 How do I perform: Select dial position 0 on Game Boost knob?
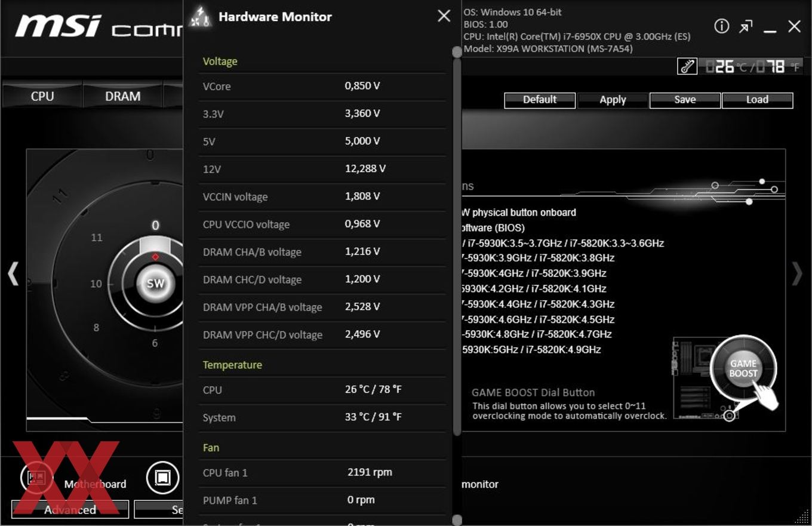155,226
